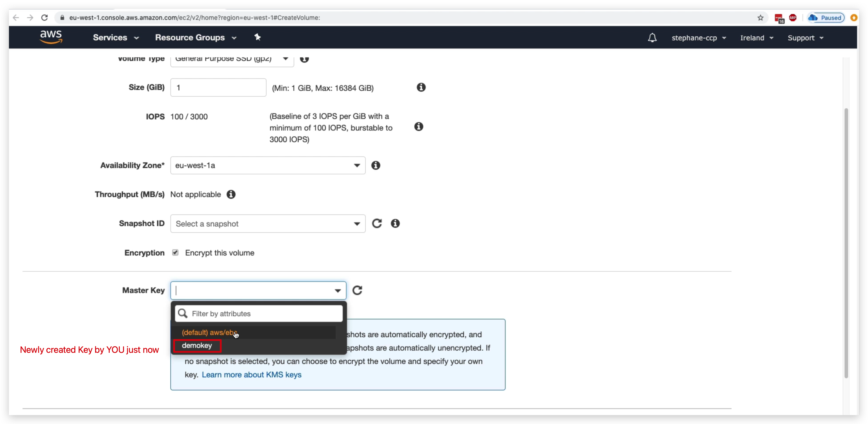
Task: Click the IOPS info icon
Action: [x=419, y=127]
